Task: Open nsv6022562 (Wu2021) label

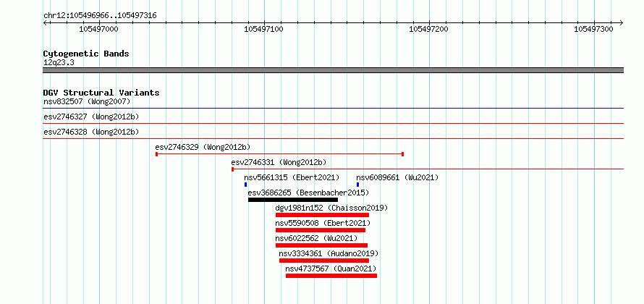Action: coord(316,238)
